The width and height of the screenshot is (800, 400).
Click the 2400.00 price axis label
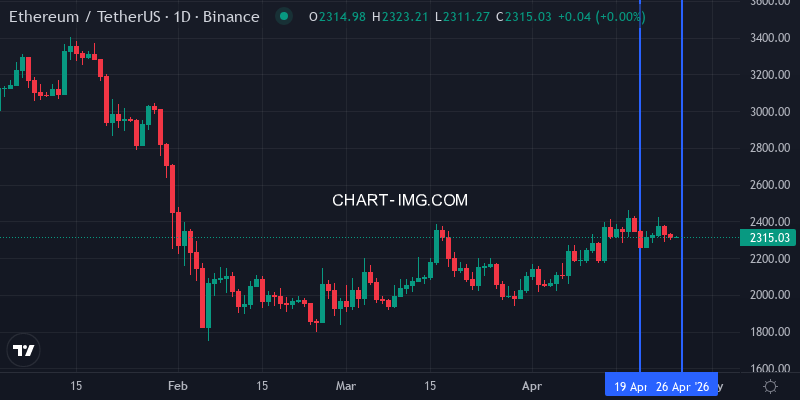click(770, 222)
